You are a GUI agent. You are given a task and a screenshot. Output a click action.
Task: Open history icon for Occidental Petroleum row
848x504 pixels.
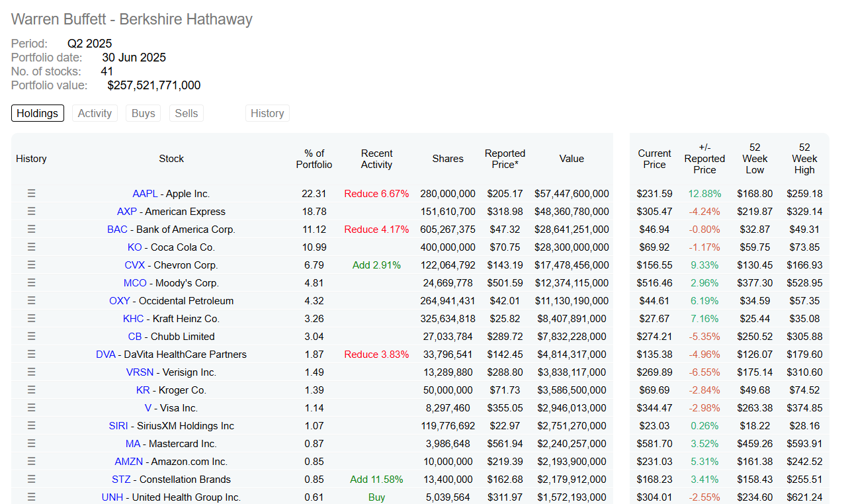tap(31, 301)
